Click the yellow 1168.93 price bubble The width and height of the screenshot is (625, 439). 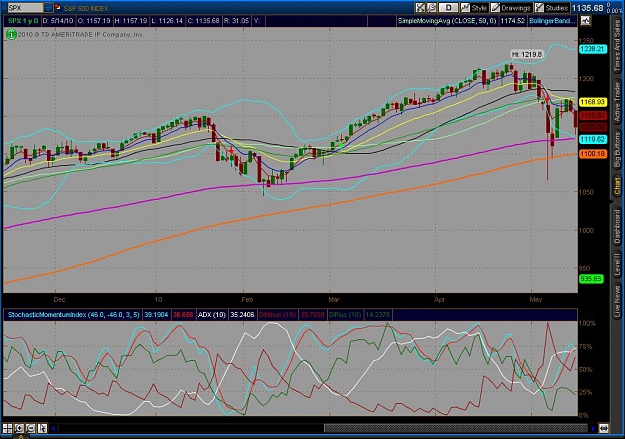pyautogui.click(x=593, y=102)
